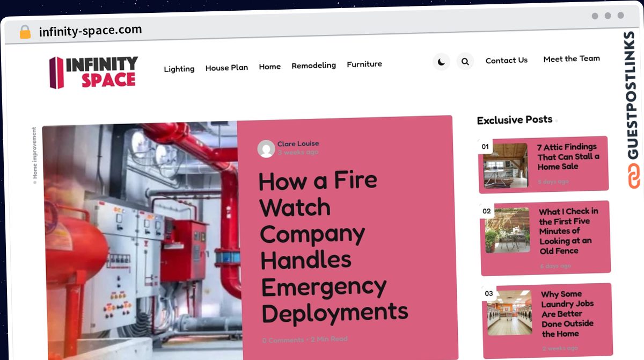Click the Exclusive Posts heading
Viewport: 644px width, 360px height.
coord(515,120)
